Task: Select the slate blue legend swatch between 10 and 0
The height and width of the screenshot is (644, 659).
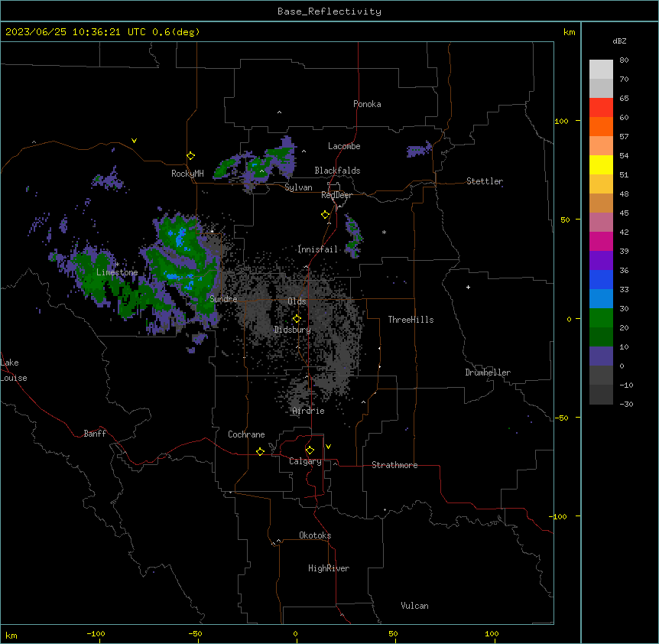Action: click(x=601, y=356)
